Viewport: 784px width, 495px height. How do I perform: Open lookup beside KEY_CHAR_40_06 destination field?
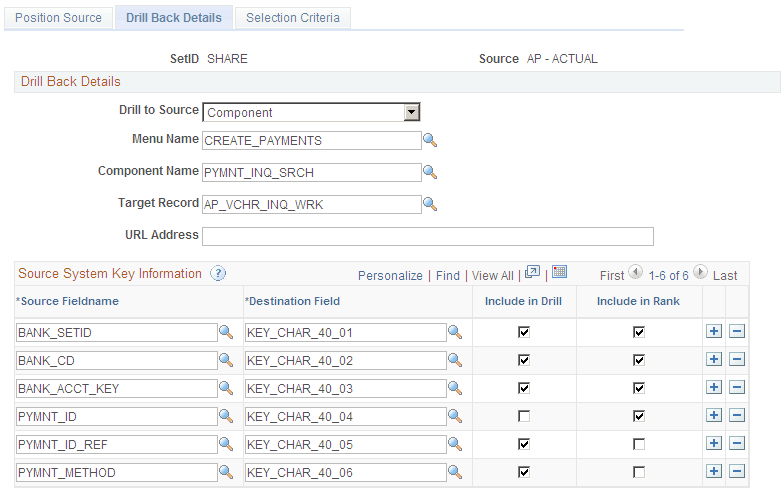pos(455,472)
